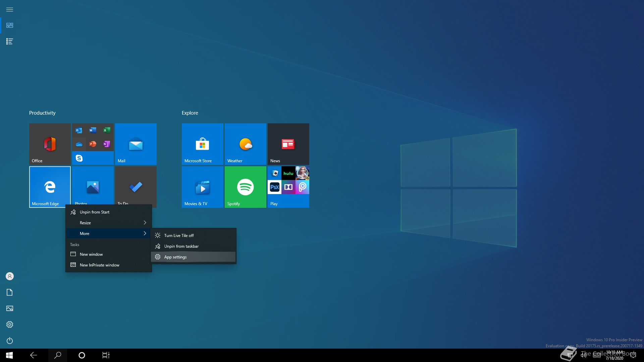
Task: Launch OneNote from the apps folder tile
Action: pos(107,144)
